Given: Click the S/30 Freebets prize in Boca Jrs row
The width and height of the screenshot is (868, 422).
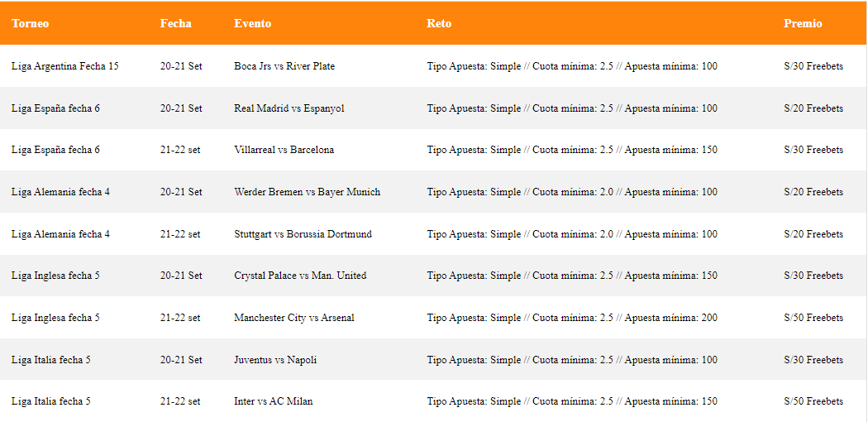Looking at the screenshot, I should [x=813, y=66].
